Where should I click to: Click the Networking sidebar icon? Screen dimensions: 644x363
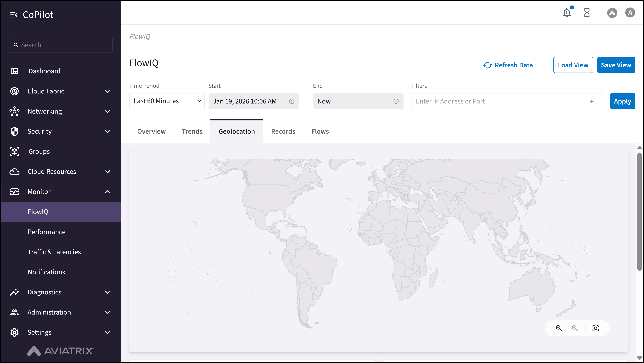14,111
